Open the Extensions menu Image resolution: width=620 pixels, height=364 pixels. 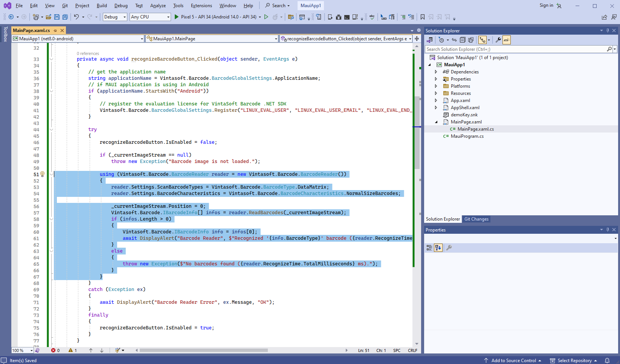[202, 6]
